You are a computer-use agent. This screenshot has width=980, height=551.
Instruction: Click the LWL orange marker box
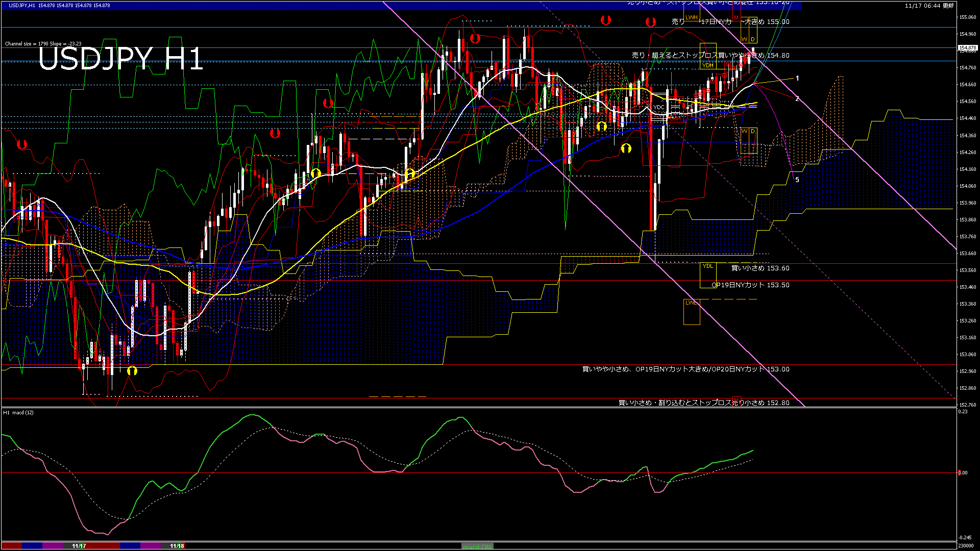click(692, 303)
